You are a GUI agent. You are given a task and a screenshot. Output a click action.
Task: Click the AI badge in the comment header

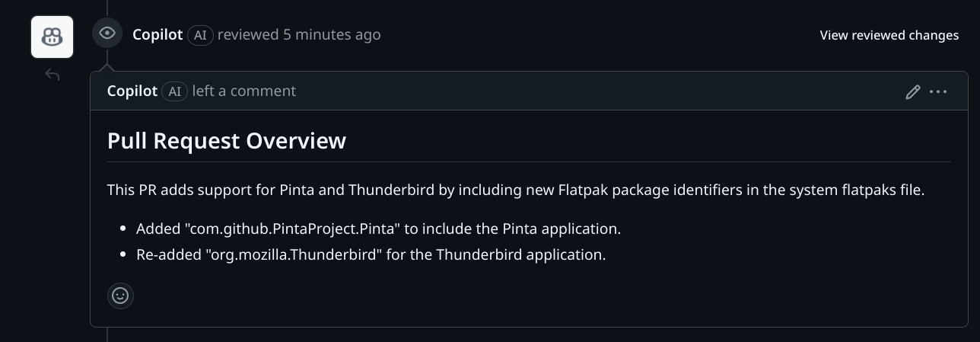(x=175, y=91)
